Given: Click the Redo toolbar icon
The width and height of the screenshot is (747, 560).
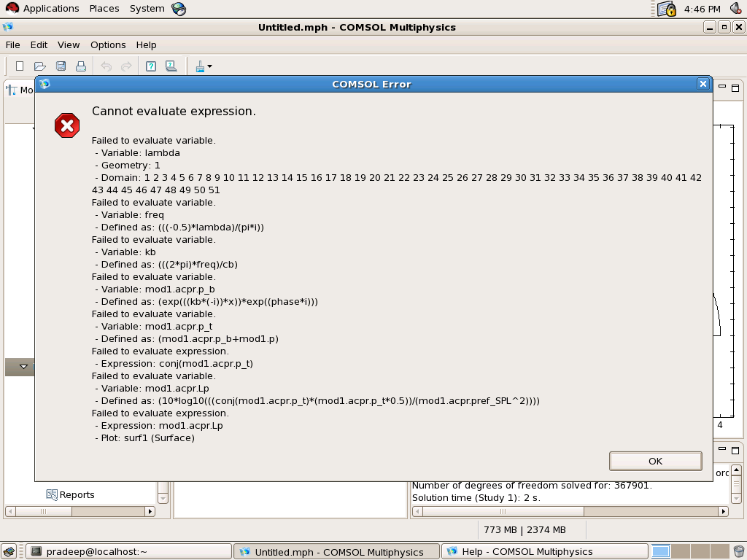Looking at the screenshot, I should click(126, 66).
